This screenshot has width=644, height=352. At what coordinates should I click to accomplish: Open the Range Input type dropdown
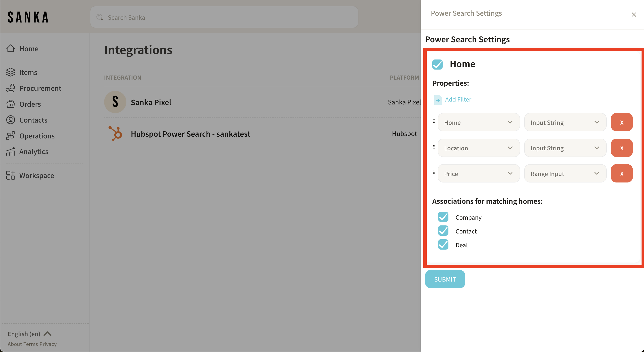pyautogui.click(x=565, y=173)
